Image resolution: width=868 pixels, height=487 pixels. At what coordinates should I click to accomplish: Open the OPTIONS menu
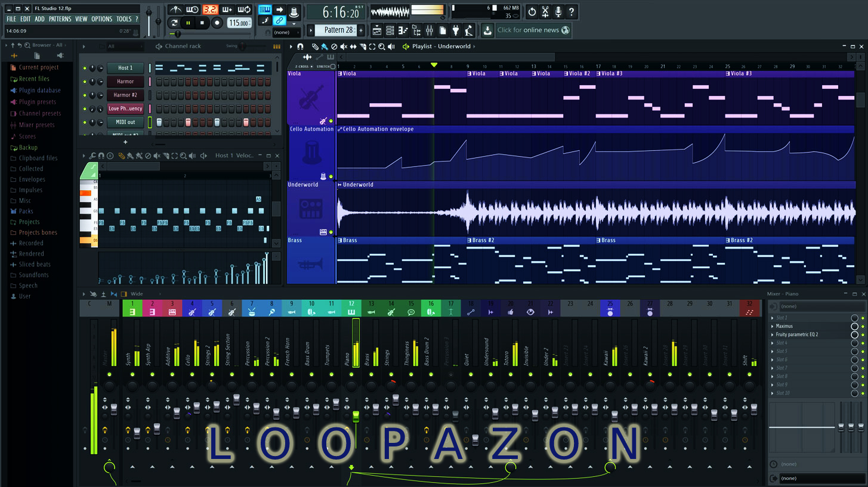click(x=101, y=19)
